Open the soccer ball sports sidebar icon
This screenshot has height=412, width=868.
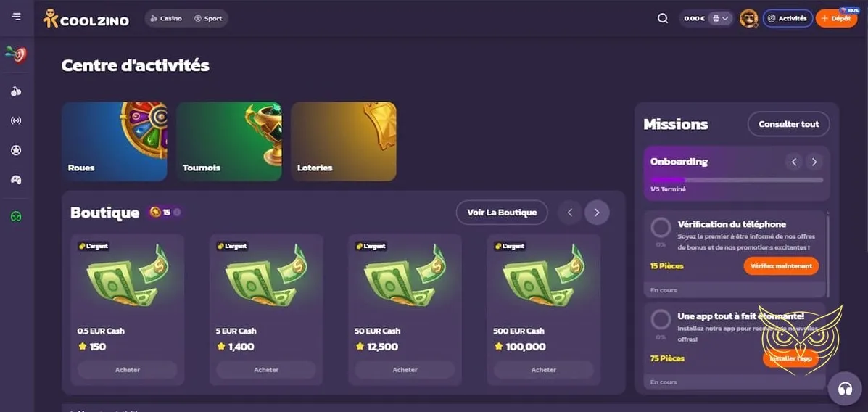point(16,150)
